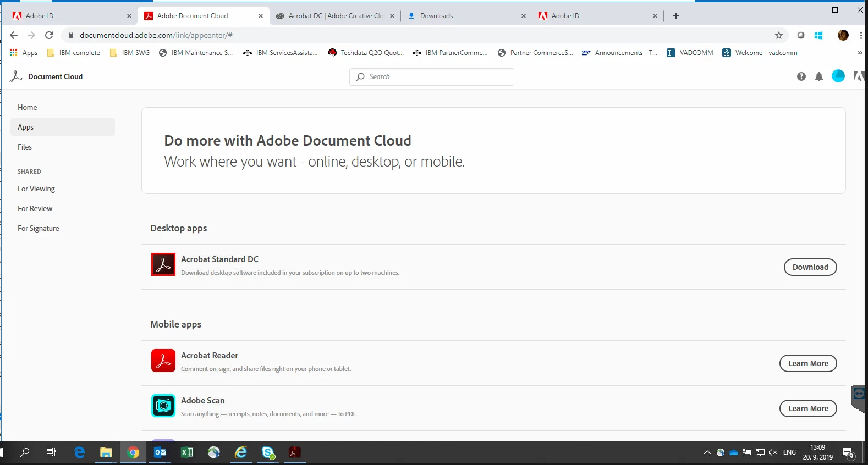Open the blue user profile avatar

click(838, 76)
